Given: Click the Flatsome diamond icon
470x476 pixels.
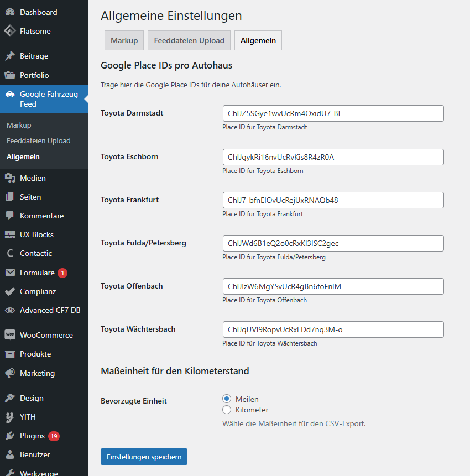Looking at the screenshot, I should [10, 31].
